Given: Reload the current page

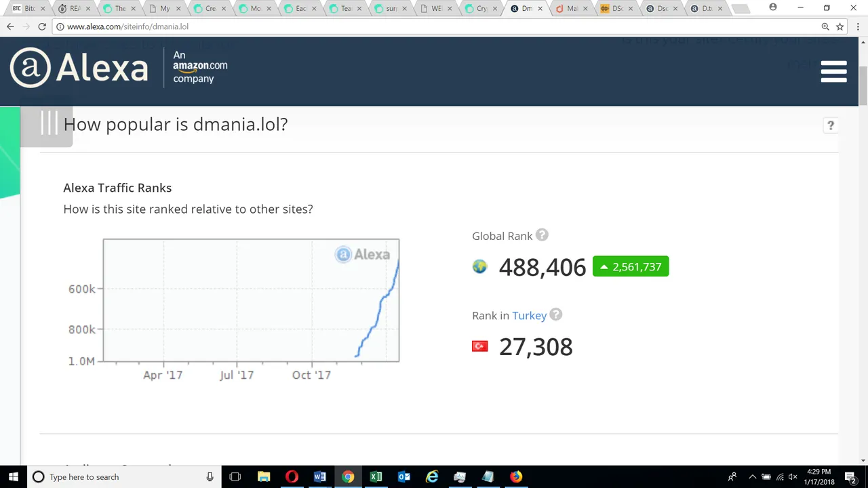Looking at the screenshot, I should coord(42,26).
